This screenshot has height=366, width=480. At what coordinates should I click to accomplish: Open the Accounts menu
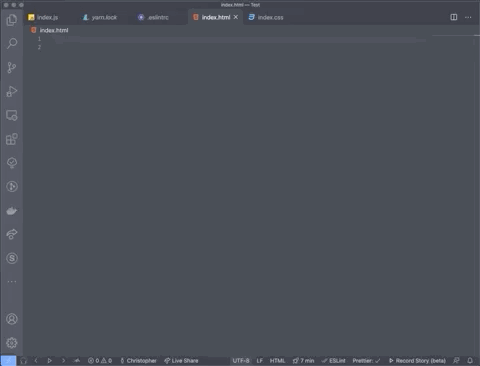pos(12,319)
